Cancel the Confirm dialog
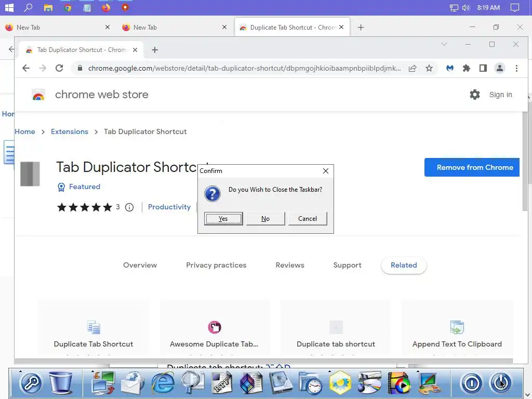The height and width of the screenshot is (399, 532). (308, 219)
